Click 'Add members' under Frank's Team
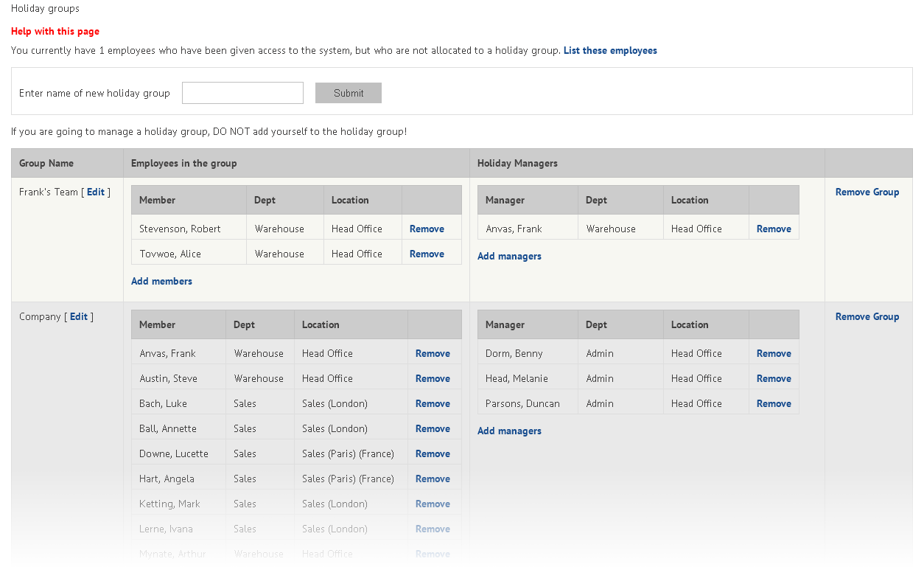Image resolution: width=924 pixels, height=567 pixels. pyautogui.click(x=161, y=281)
